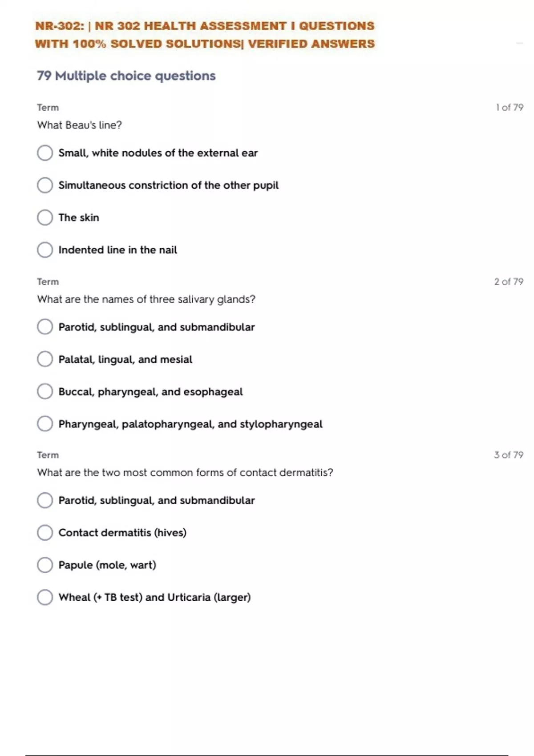Click the contact dermatitis question text
This screenshot has height=756, width=534.
(x=185, y=472)
